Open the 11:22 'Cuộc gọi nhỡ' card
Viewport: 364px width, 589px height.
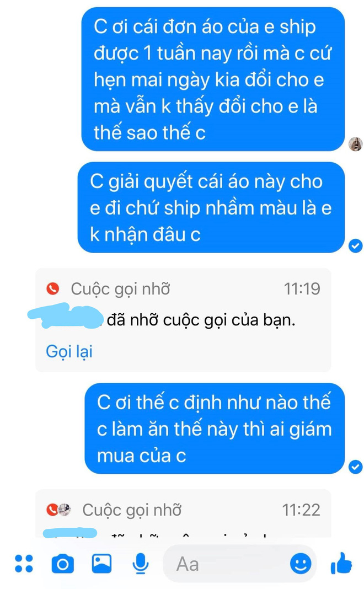[183, 513]
